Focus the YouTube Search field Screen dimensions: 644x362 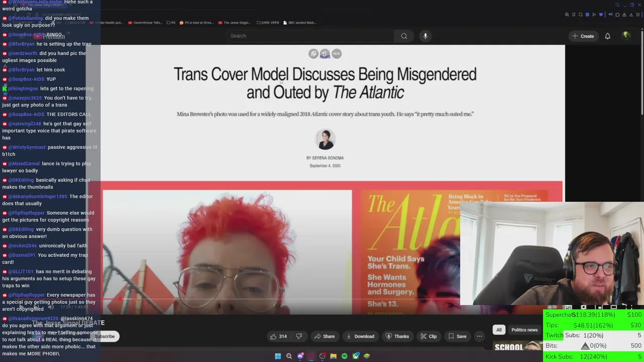(309, 36)
